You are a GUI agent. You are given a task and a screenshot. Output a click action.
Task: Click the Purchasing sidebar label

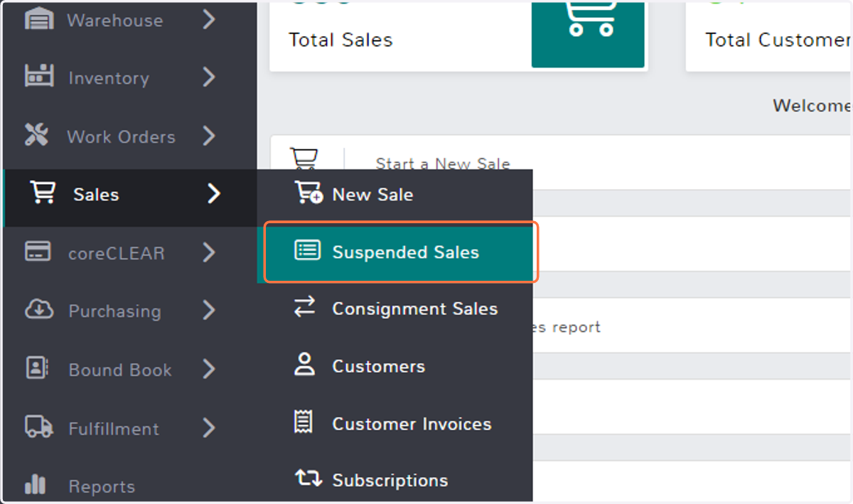point(114,311)
